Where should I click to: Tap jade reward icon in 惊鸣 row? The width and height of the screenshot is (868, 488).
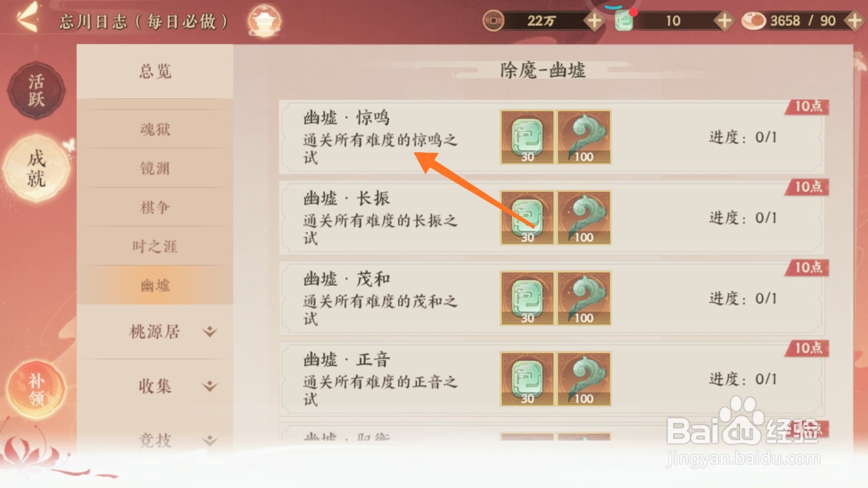coord(527,137)
